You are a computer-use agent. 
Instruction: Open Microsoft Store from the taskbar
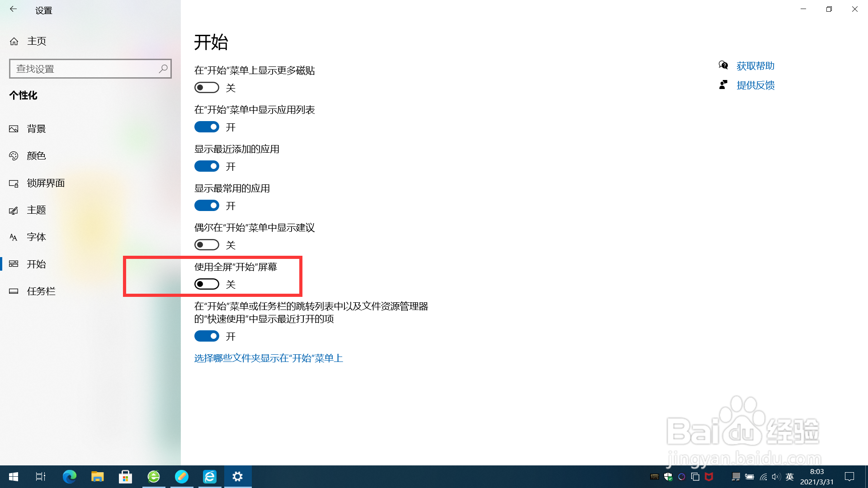coord(125,476)
